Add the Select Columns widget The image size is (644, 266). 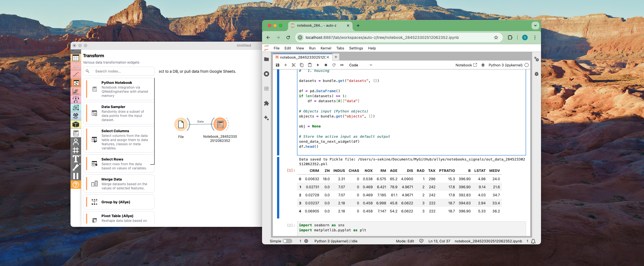(119, 139)
